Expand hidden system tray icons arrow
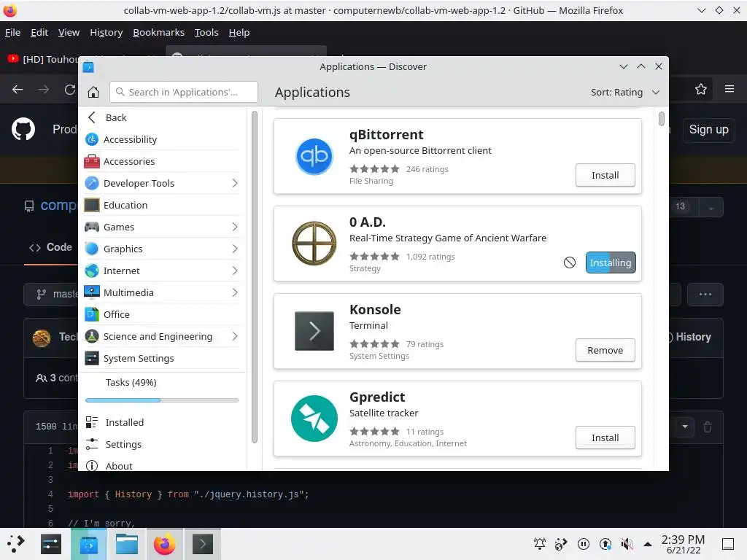The image size is (747, 560). (648, 544)
